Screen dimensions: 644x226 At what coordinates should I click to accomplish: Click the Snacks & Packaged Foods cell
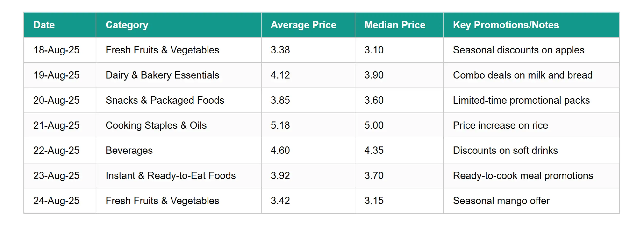(x=165, y=100)
